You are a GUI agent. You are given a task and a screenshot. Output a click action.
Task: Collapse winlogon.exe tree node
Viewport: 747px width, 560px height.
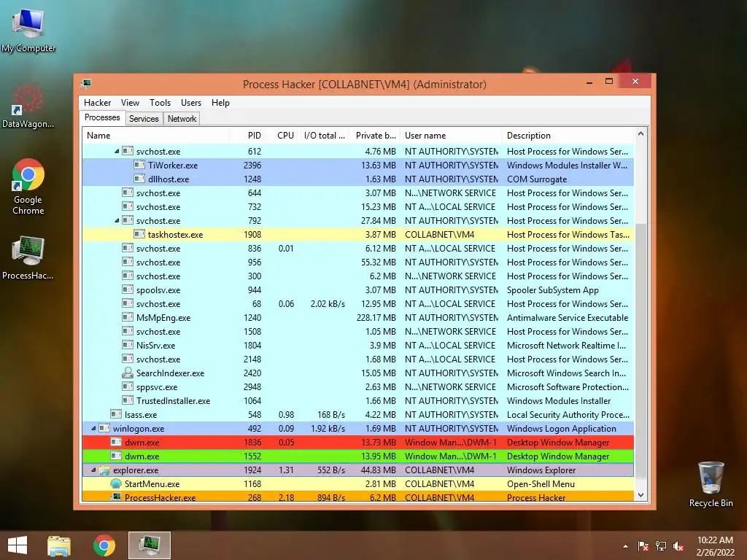coord(94,429)
